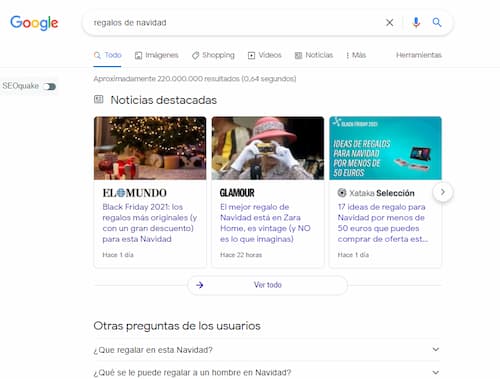The image size is (500, 379).
Task: Start voice search with microphone icon
Action: [x=416, y=23]
